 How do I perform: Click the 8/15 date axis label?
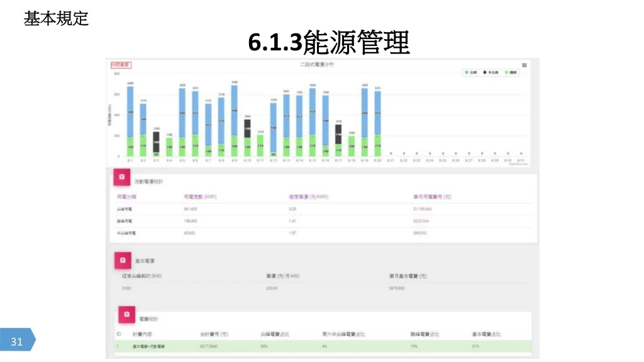[312, 160]
